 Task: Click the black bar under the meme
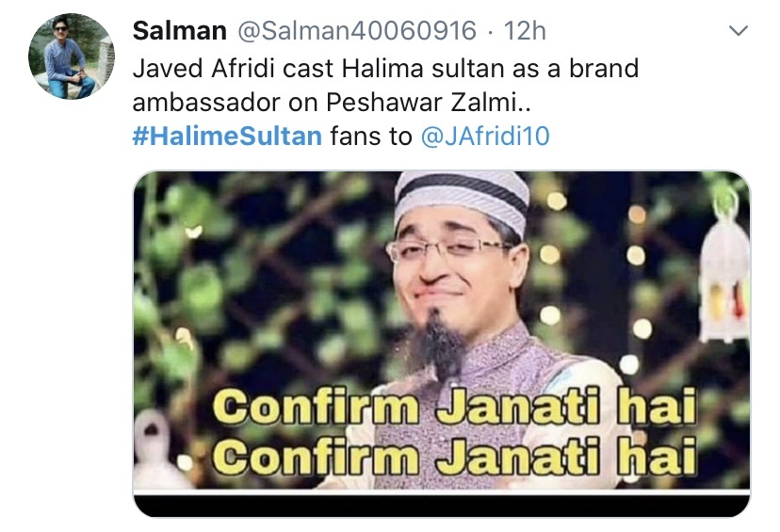pyautogui.click(x=442, y=505)
